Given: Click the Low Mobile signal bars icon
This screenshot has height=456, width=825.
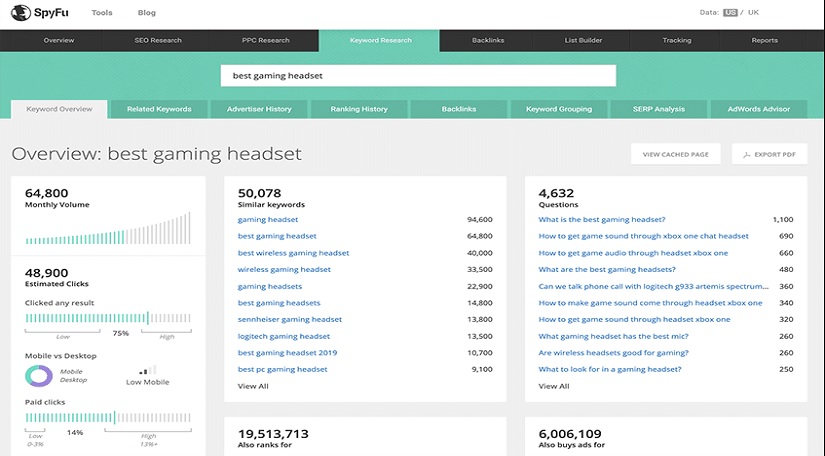Looking at the screenshot, I should pos(147,370).
